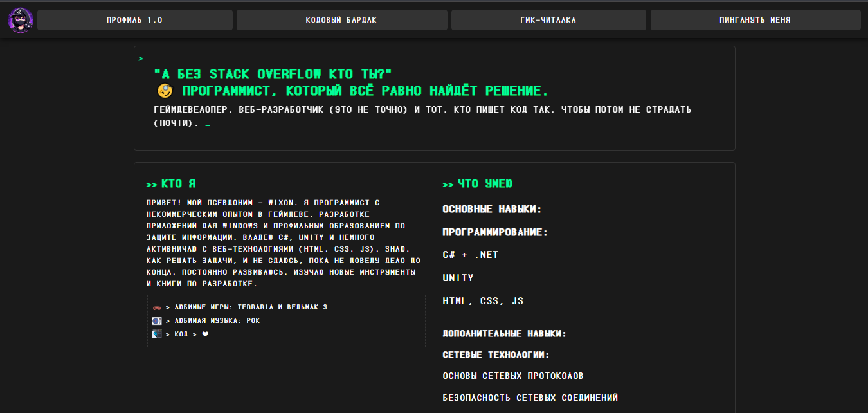The image size is (868, 413).
Task: Click the bio paragraph starting with ПРИВЕТ
Action: click(x=284, y=243)
